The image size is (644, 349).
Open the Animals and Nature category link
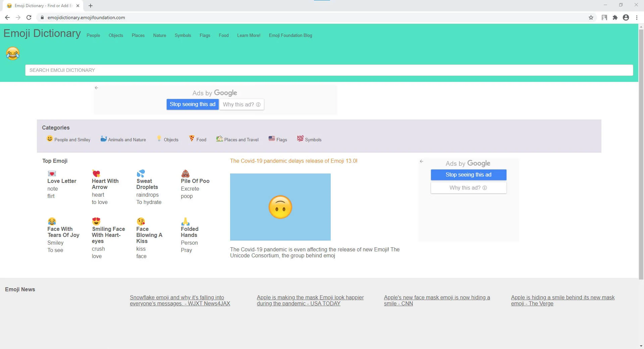(x=127, y=140)
